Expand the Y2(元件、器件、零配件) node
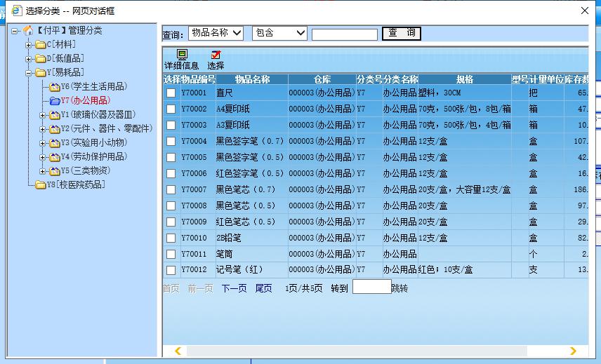This screenshot has width=601, height=364. coord(43,129)
